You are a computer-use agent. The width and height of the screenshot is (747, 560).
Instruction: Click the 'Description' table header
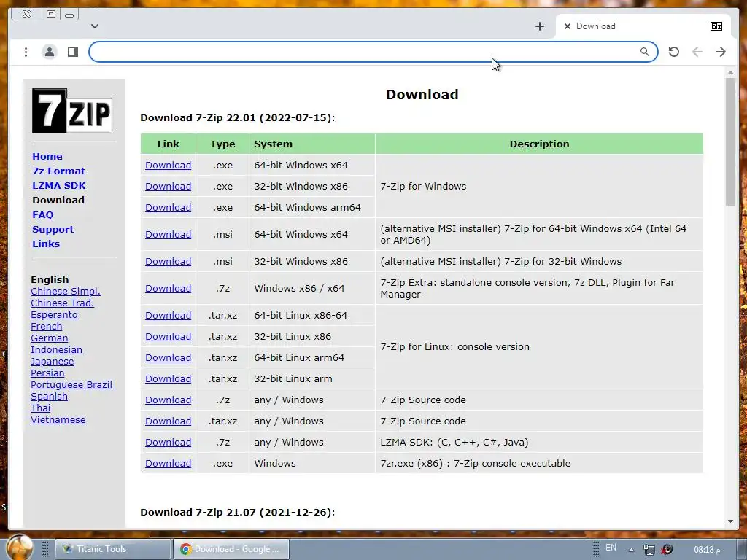point(539,144)
